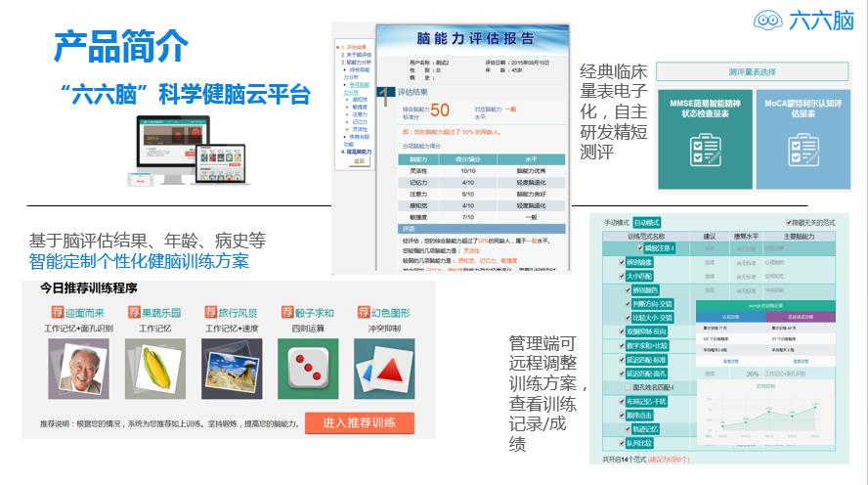Viewport: 868px width, 485px height.
Task: Click the devices illustration under the platform title
Action: click(x=189, y=151)
